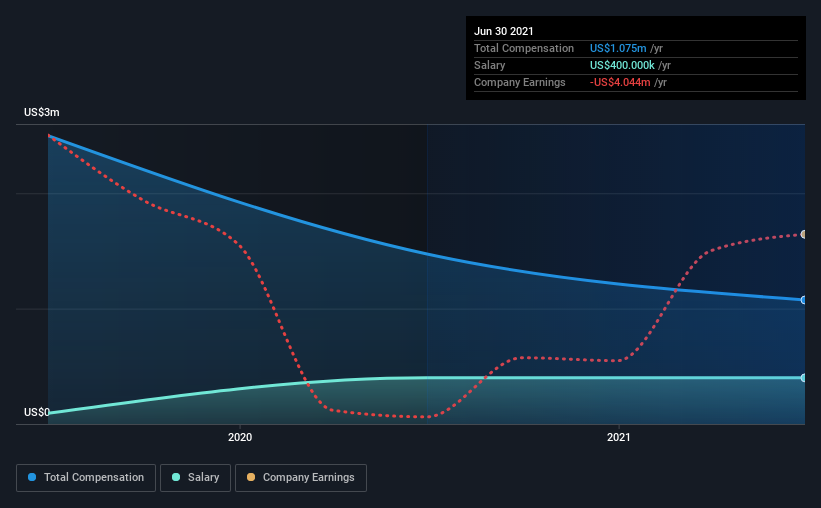Click the Company Earnings tooltip row label

(519, 82)
